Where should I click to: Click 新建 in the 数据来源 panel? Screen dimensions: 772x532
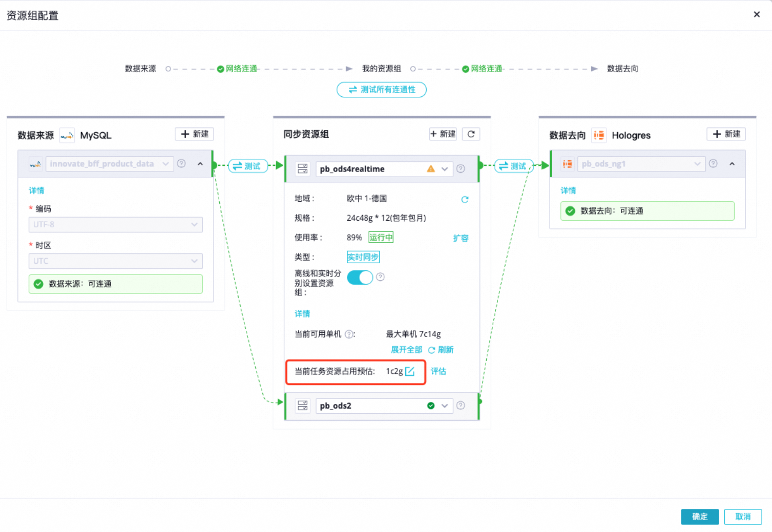[195, 134]
